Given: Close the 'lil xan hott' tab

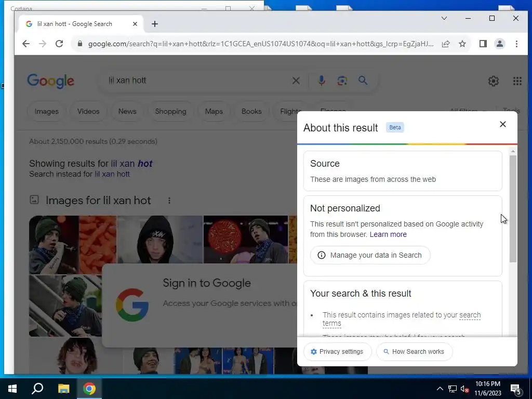Looking at the screenshot, I should tap(135, 24).
